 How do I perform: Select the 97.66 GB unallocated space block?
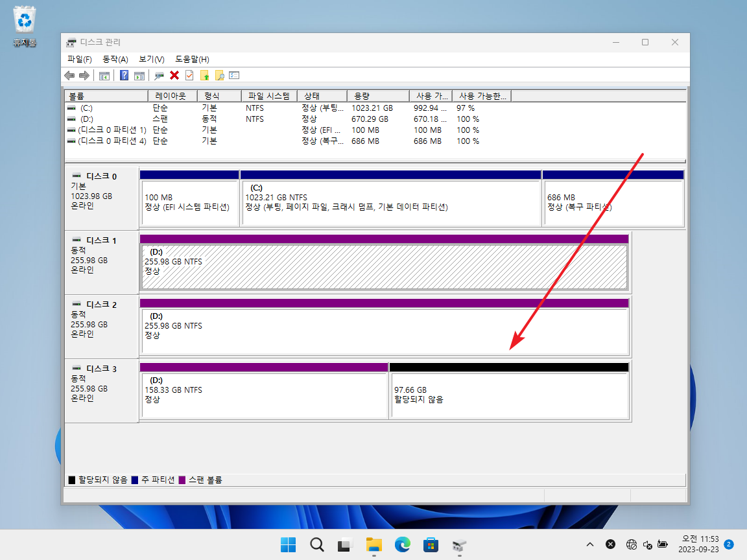pos(509,391)
